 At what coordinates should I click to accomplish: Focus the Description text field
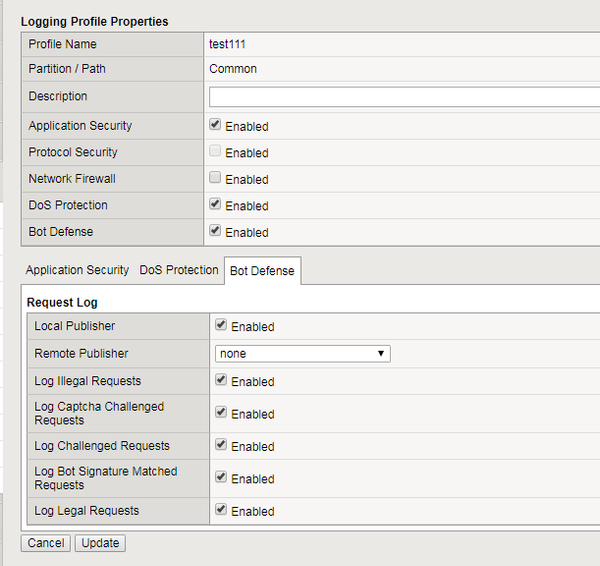point(403,96)
